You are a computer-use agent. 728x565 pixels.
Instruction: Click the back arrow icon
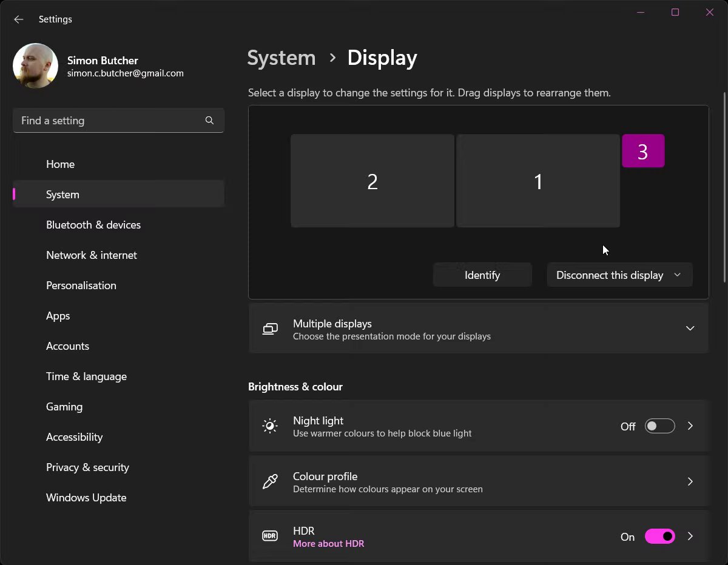click(x=19, y=19)
